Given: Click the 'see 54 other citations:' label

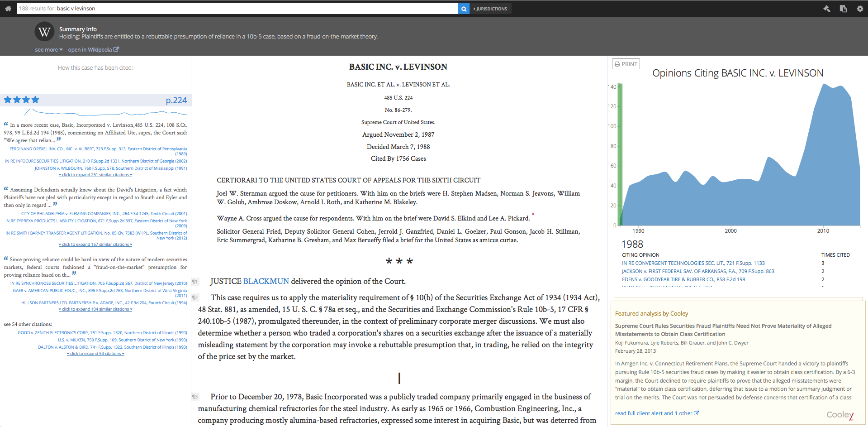Looking at the screenshot, I should (28, 324).
